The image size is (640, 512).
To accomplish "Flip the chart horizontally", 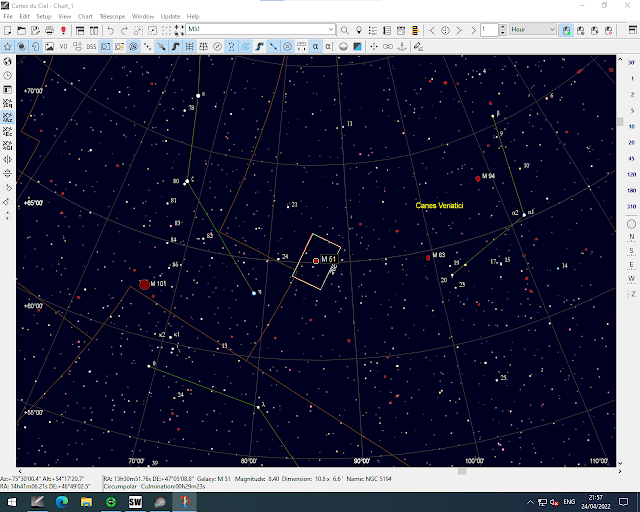I will [7, 160].
